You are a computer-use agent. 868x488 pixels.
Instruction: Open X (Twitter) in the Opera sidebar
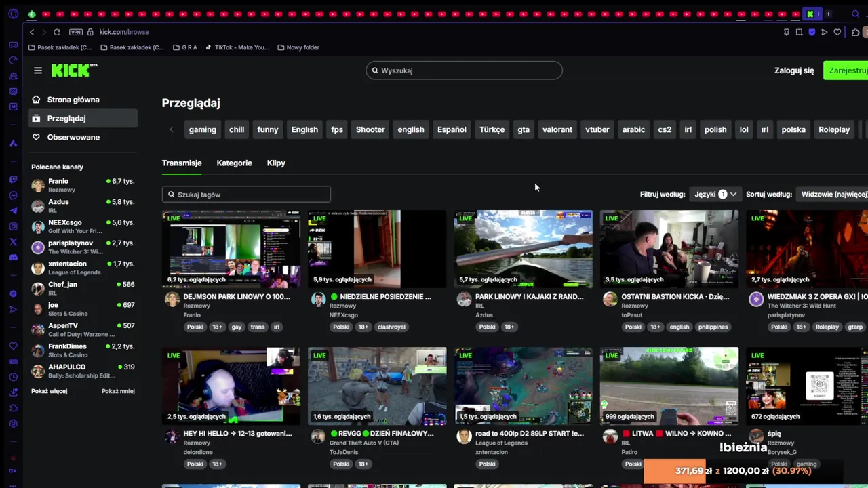coord(13,242)
